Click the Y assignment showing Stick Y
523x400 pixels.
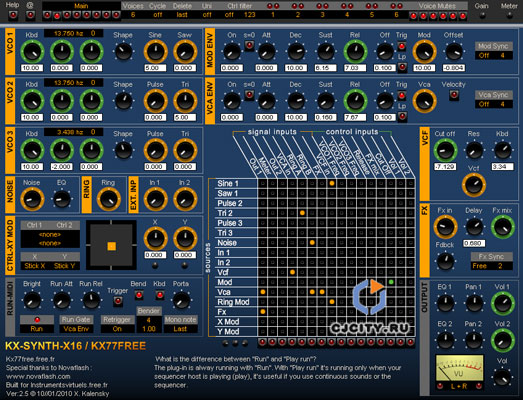tap(65, 266)
